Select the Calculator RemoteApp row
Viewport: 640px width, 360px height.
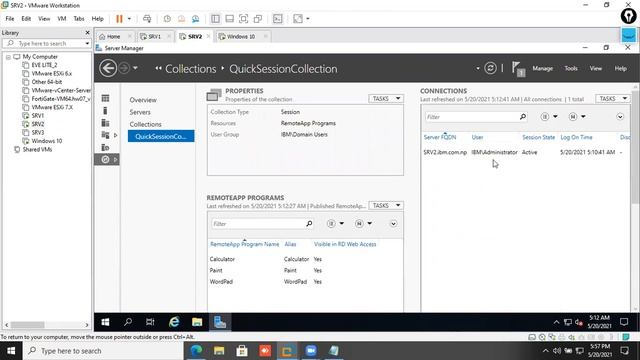click(305, 259)
